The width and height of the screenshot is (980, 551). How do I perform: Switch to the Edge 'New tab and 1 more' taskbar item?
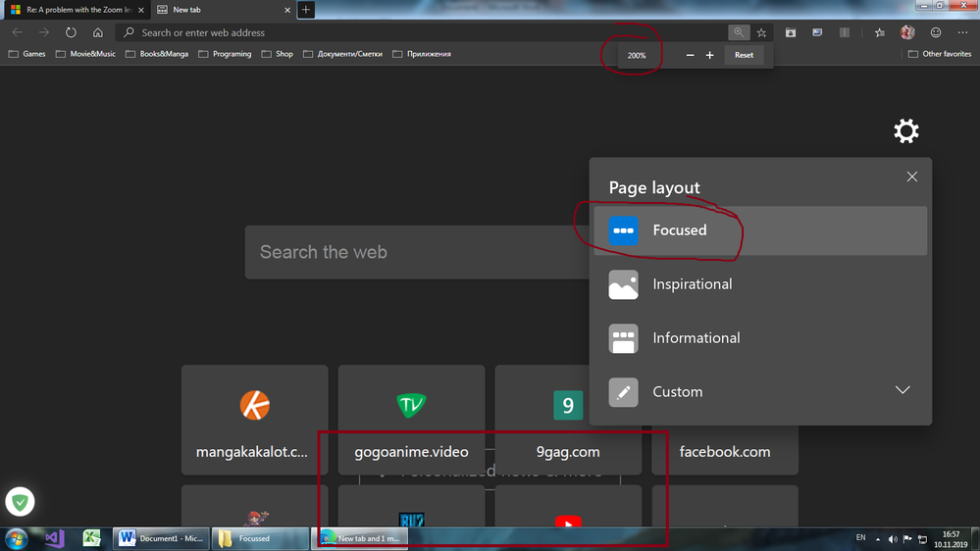click(360, 538)
